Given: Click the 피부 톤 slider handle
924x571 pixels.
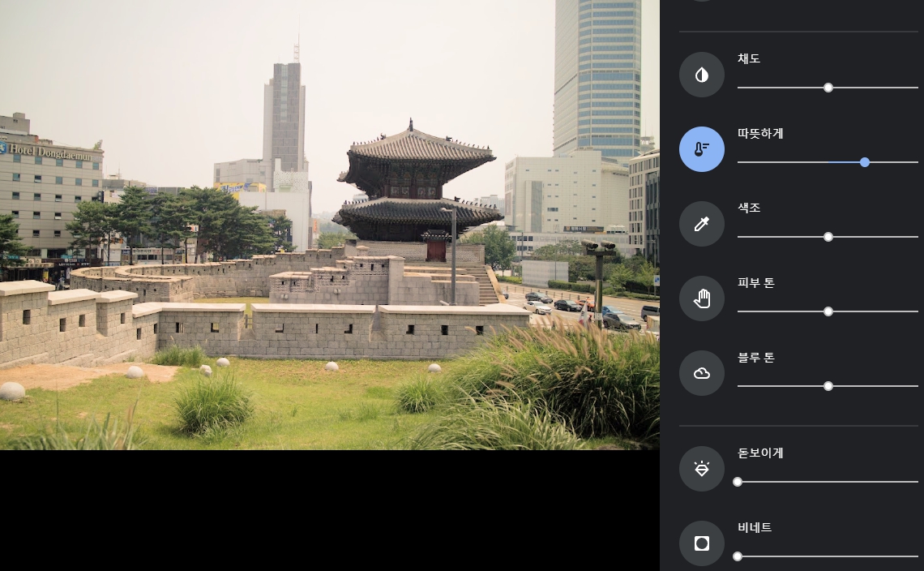Looking at the screenshot, I should (828, 311).
